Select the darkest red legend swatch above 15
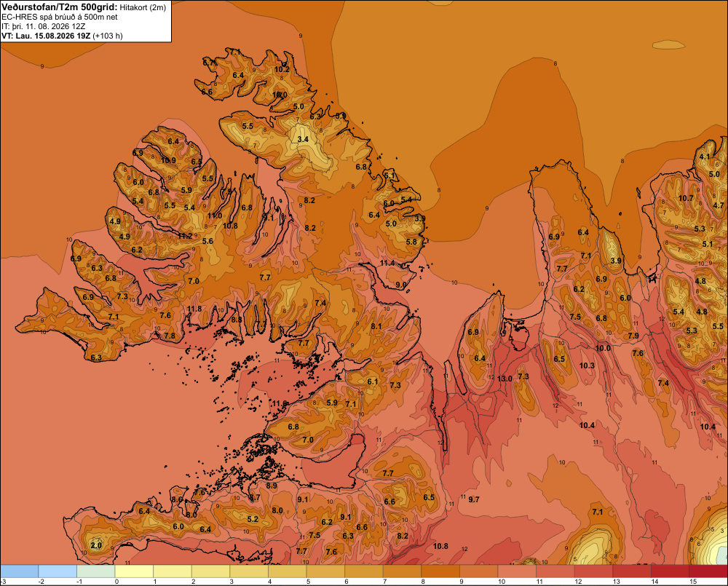This screenshot has width=728, height=586. pyautogui.click(x=708, y=571)
